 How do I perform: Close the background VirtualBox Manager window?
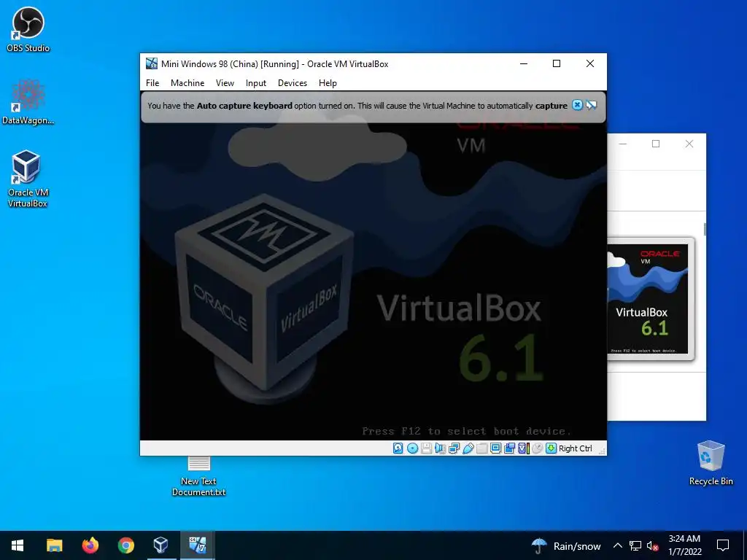click(x=689, y=144)
